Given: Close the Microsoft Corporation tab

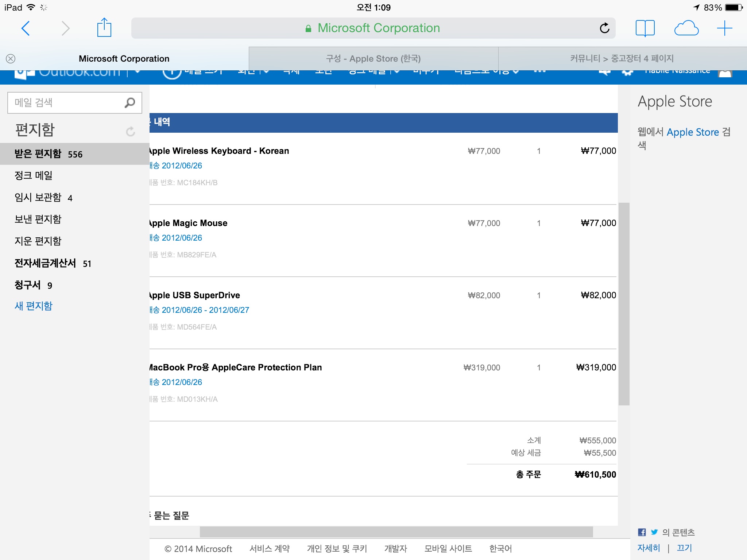Looking at the screenshot, I should coord(11,59).
